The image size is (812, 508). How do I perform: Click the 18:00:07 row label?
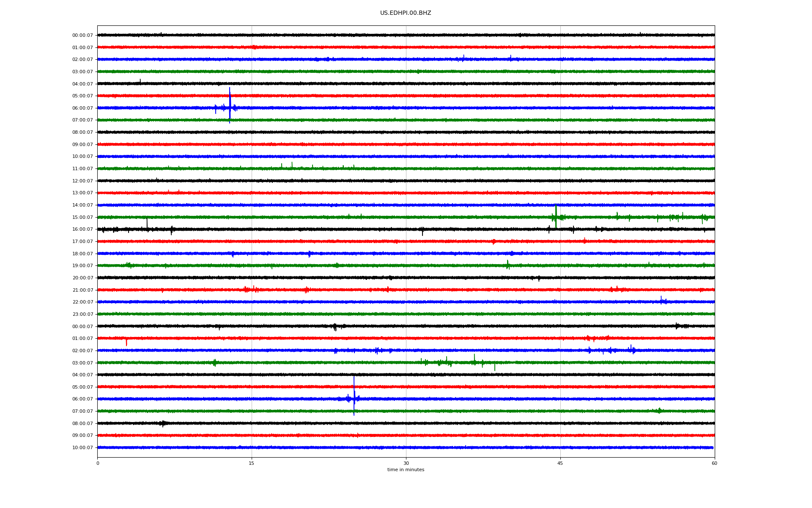click(x=82, y=254)
